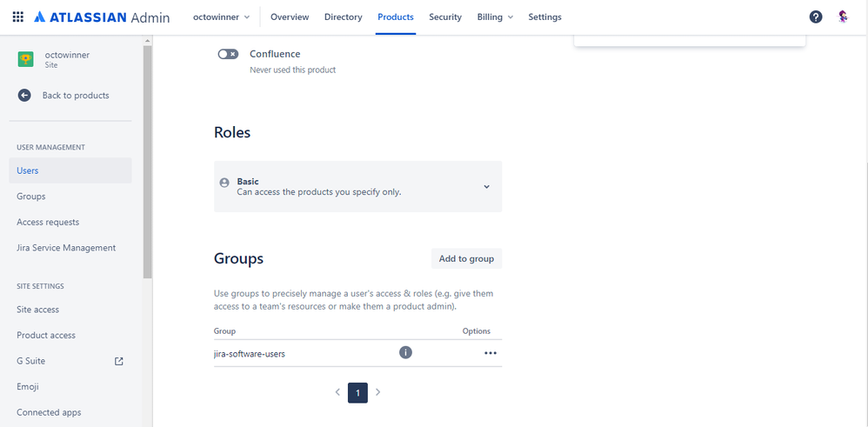Switch to the Overview tab
This screenshot has width=868, height=427.
pyautogui.click(x=290, y=17)
